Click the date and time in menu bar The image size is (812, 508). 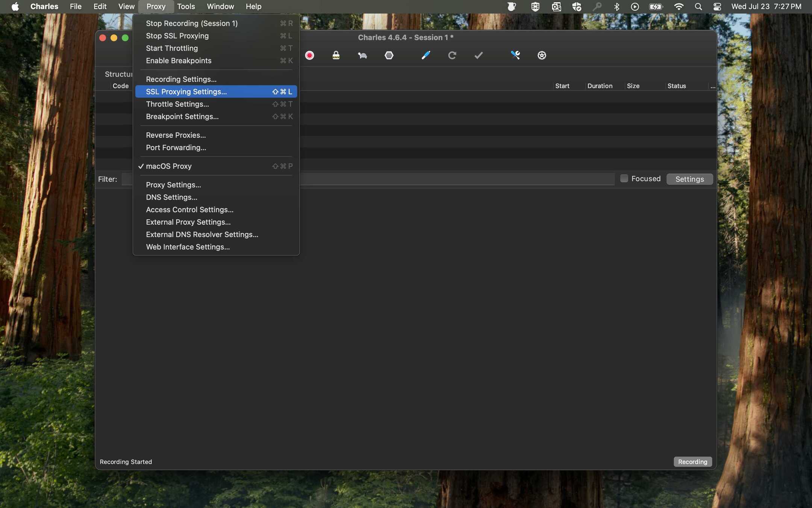(x=766, y=6)
